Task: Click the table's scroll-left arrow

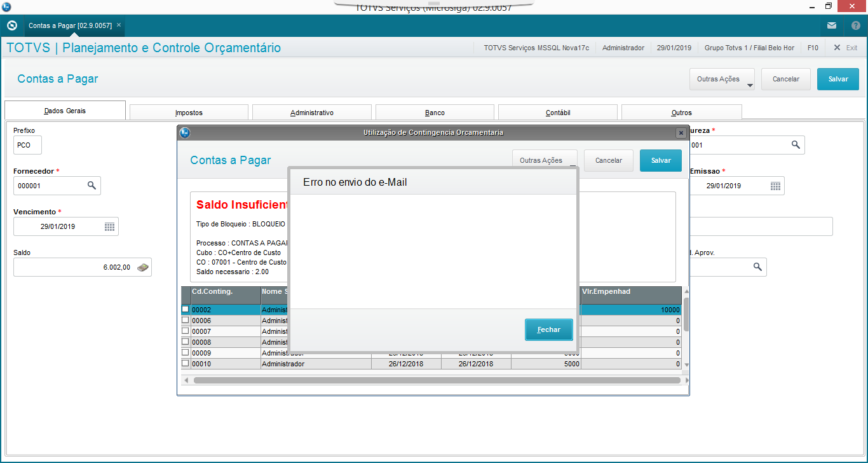Action: pyautogui.click(x=186, y=380)
